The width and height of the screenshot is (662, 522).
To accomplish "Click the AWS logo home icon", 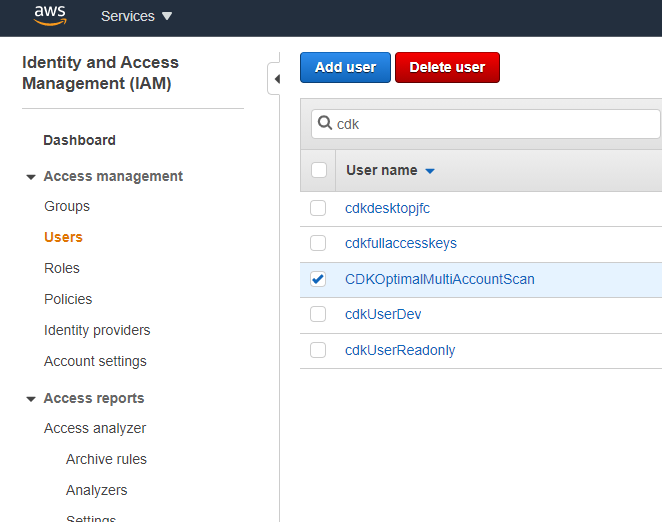I will pyautogui.click(x=50, y=16).
